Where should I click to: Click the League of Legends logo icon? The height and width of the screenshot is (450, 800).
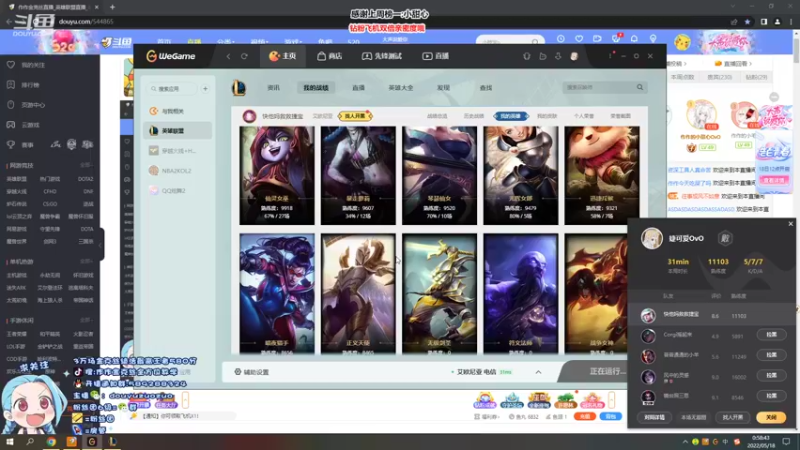pyautogui.click(x=239, y=88)
